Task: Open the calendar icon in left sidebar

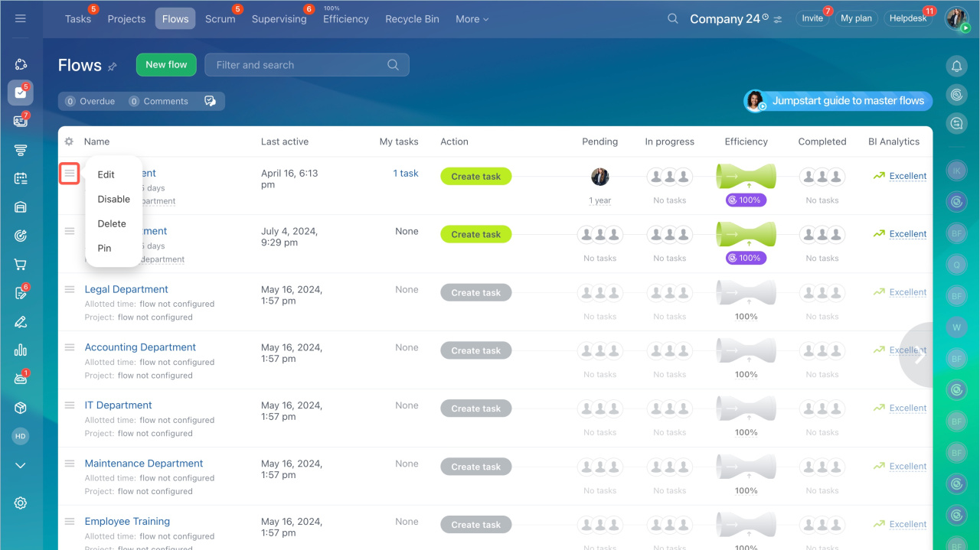Action: (21, 178)
